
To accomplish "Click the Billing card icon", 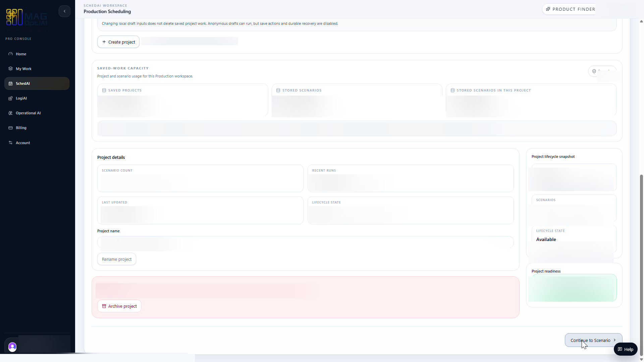I will 10,128.
